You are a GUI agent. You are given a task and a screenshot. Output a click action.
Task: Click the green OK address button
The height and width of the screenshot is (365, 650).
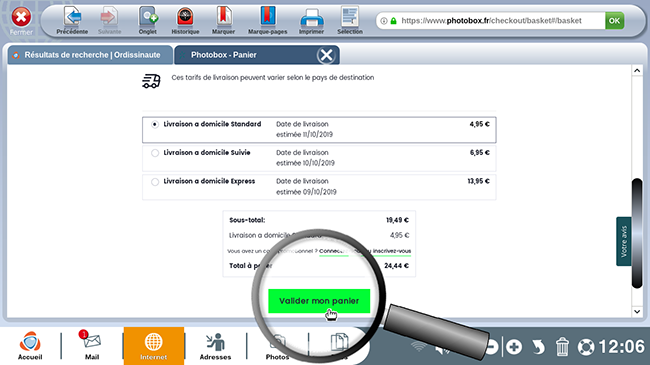(614, 21)
